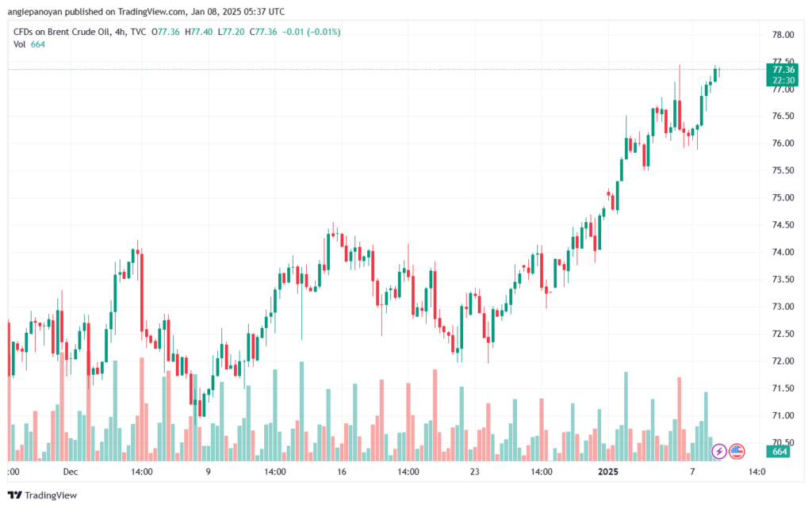Click the Dec label on time axis
The image size is (812, 508).
[x=71, y=472]
